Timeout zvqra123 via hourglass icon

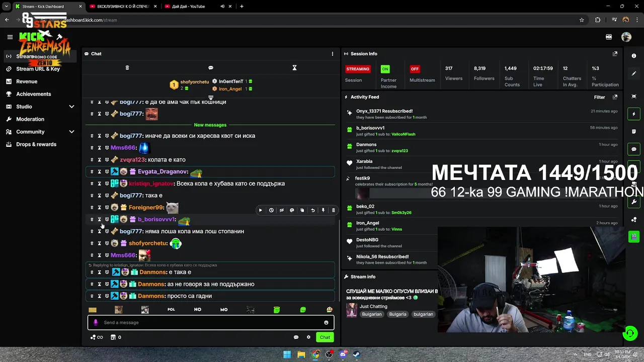[99, 160]
